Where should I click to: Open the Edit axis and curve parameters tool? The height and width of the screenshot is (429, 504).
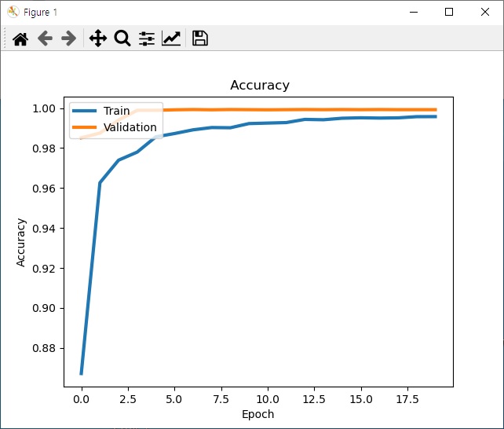click(171, 38)
